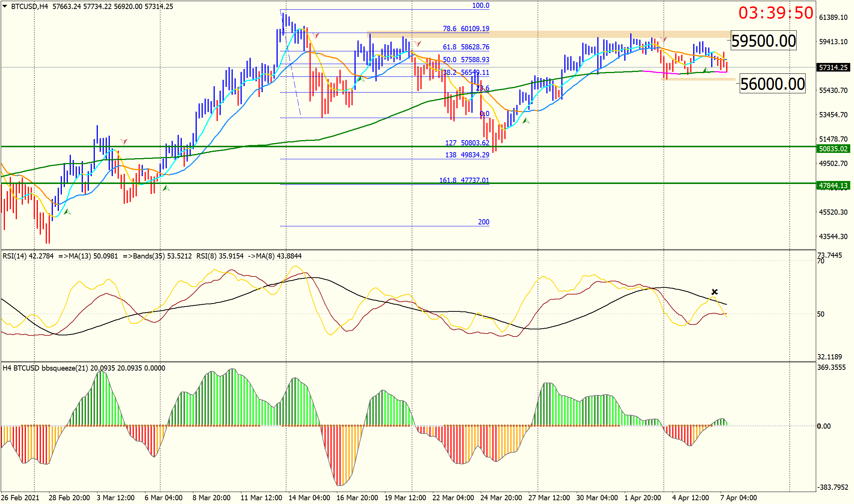Click red down arrow above 3 Mar candles

click(x=124, y=141)
